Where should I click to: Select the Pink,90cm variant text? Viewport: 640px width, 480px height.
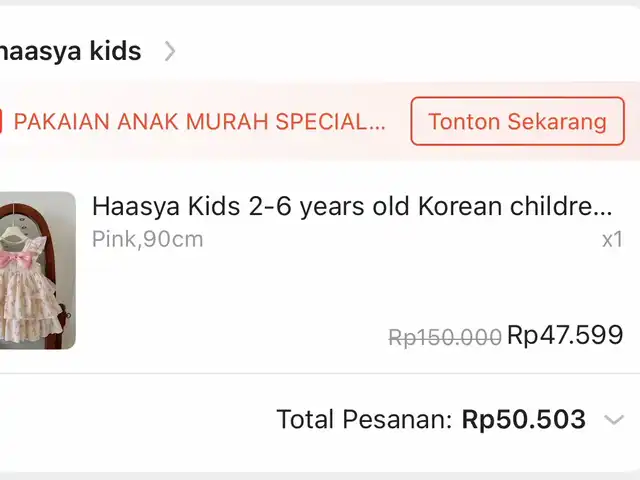[x=147, y=239]
